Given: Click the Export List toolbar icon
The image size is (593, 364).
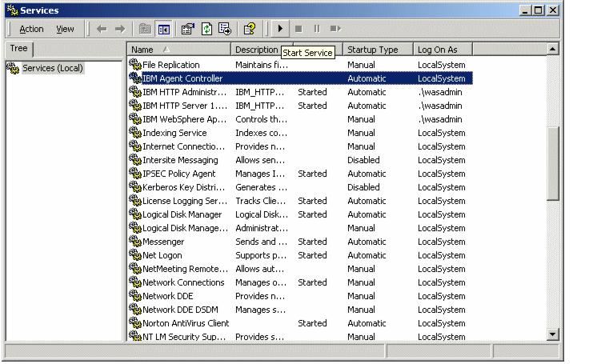Looking at the screenshot, I should point(225,29).
